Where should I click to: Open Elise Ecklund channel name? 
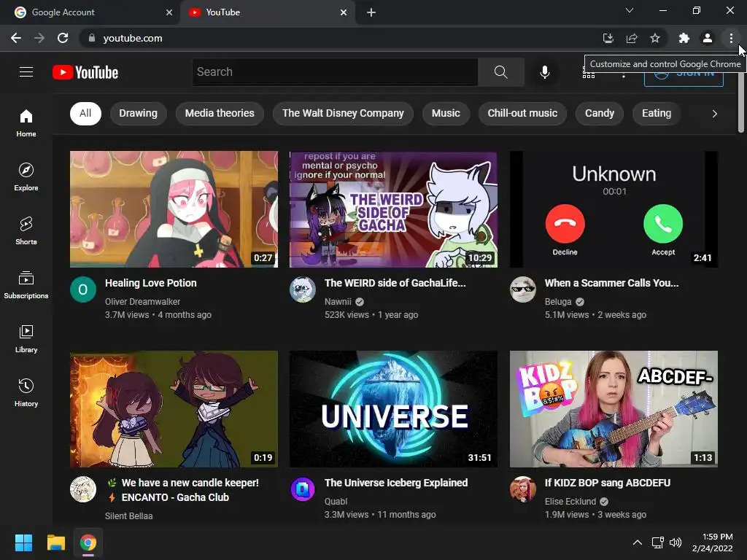570,502
